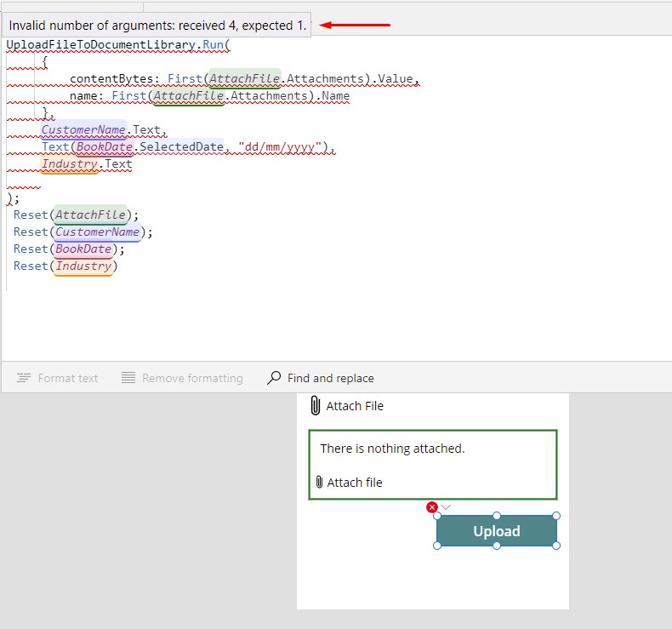Click Reset(CustomerName) line
The image size is (672, 629).
pyautogui.click(x=83, y=232)
